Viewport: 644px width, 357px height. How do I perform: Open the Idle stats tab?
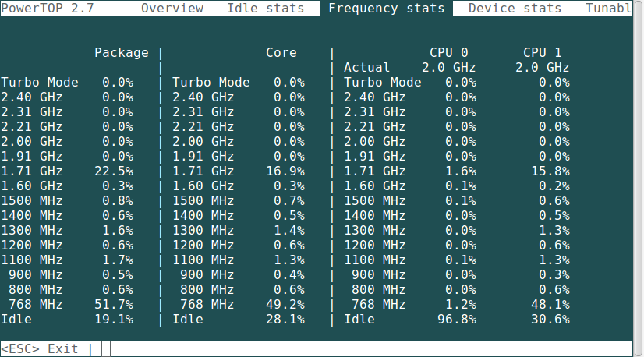(x=266, y=9)
